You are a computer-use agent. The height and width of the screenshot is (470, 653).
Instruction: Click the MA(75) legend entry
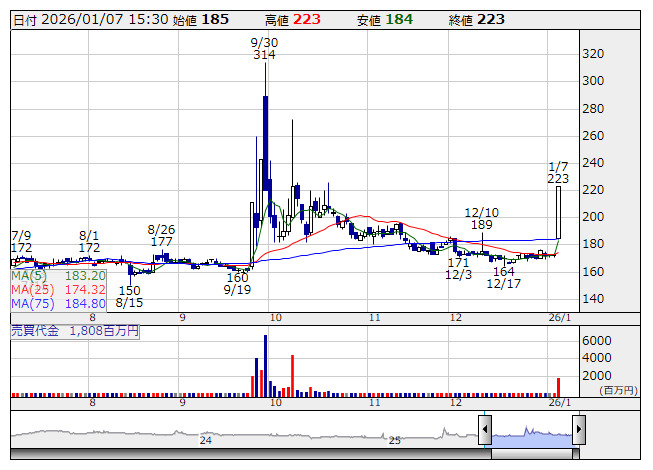click(58, 303)
